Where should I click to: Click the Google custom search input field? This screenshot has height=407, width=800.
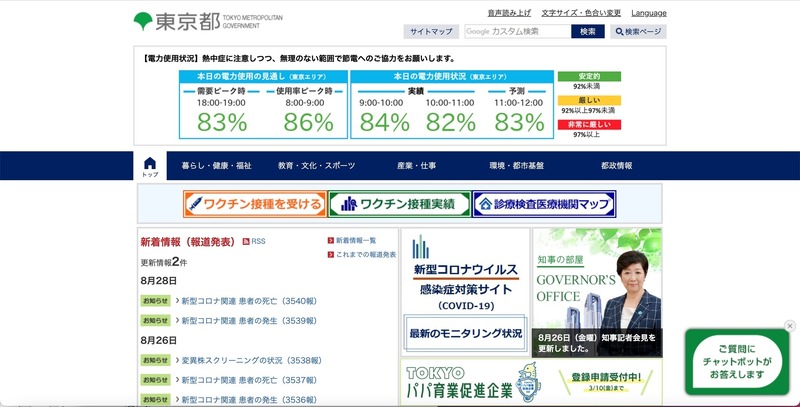[516, 32]
